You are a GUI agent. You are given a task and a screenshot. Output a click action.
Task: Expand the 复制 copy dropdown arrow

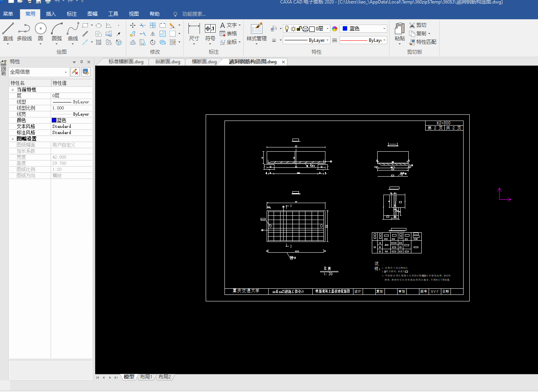[x=429, y=34]
